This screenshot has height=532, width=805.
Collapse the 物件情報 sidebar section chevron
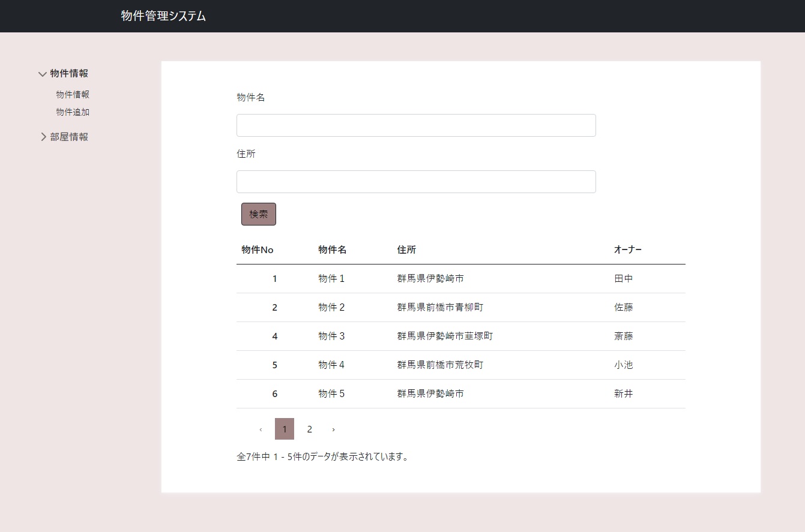pos(42,73)
